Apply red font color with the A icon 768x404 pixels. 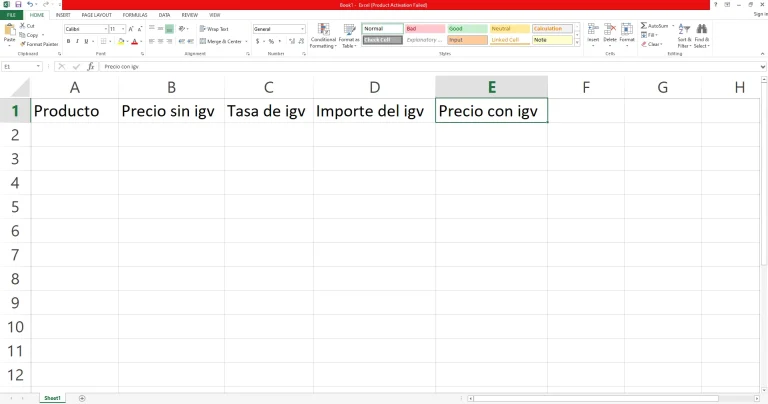(135, 42)
